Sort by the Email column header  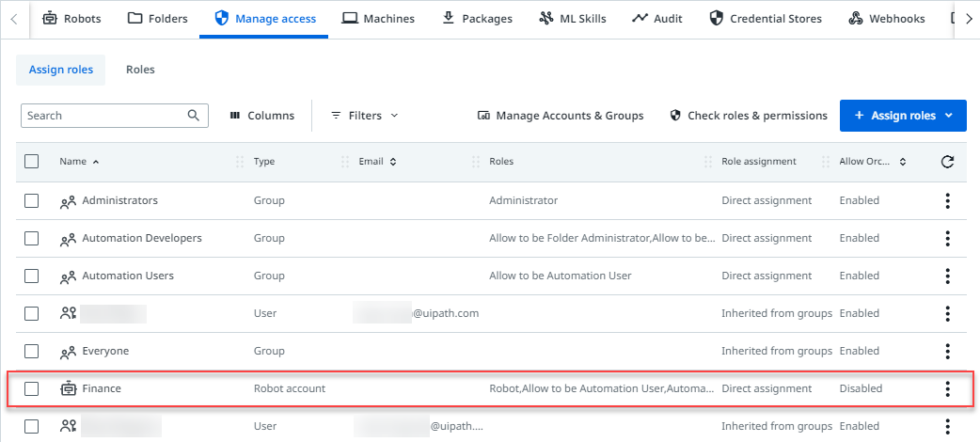pos(377,162)
